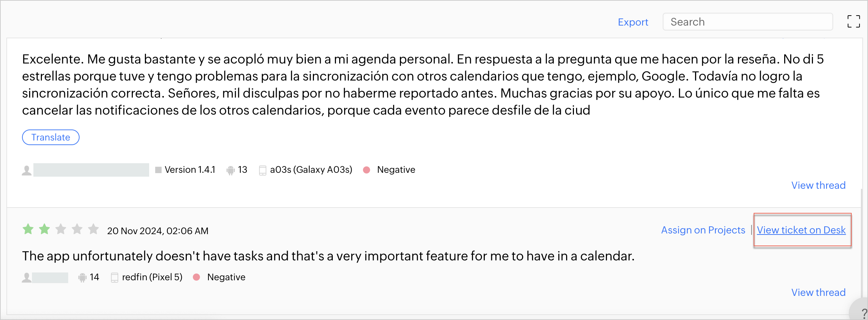The image size is (868, 320).
Task: Open View thread for the Pixel 5 review
Action: [x=818, y=292]
